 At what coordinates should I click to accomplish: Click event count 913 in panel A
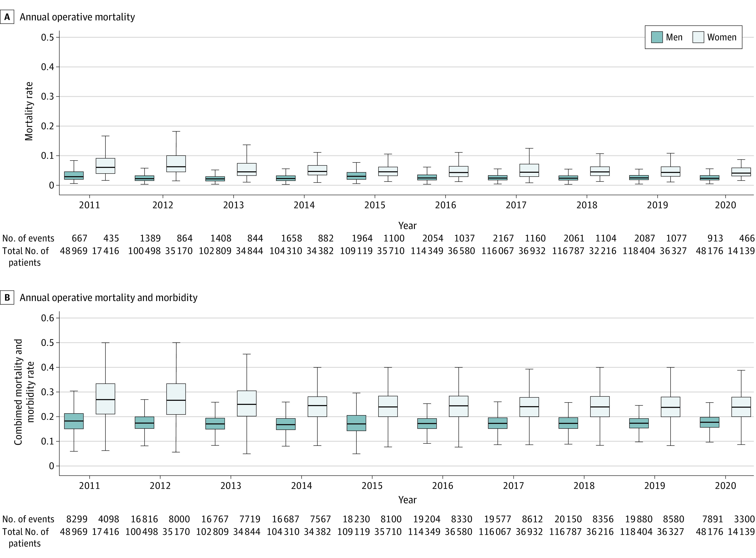click(715, 239)
